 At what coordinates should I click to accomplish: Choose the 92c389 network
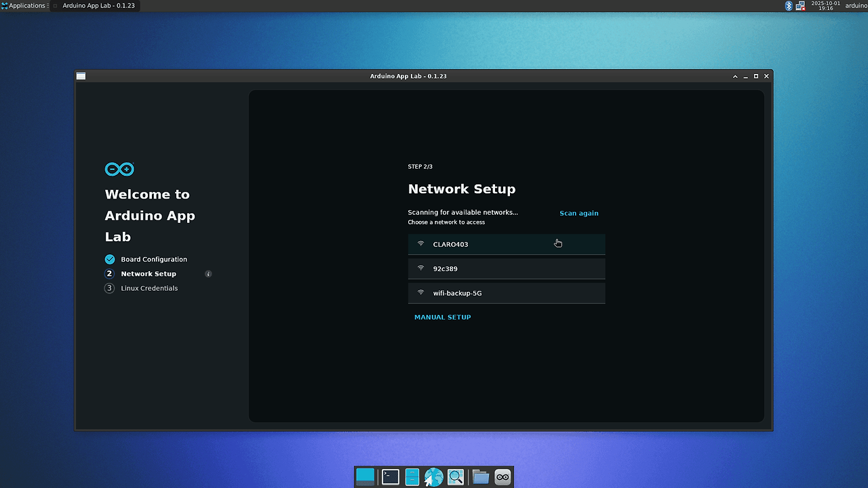tap(507, 268)
